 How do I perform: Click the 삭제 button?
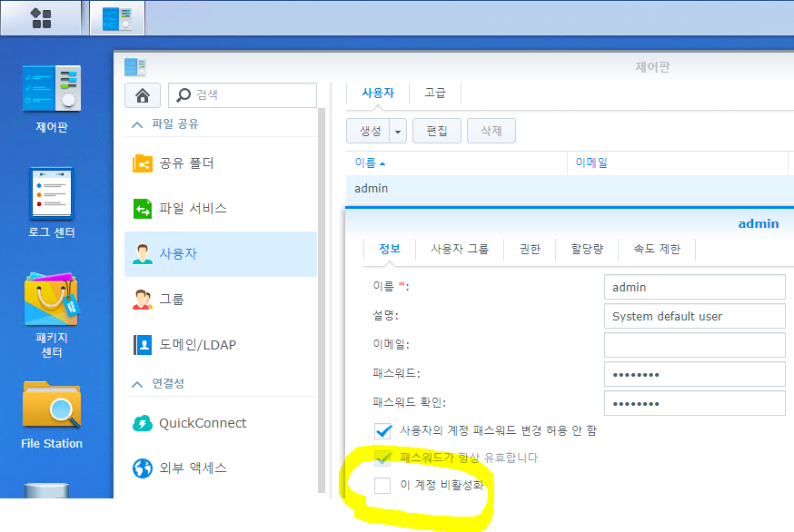(491, 131)
